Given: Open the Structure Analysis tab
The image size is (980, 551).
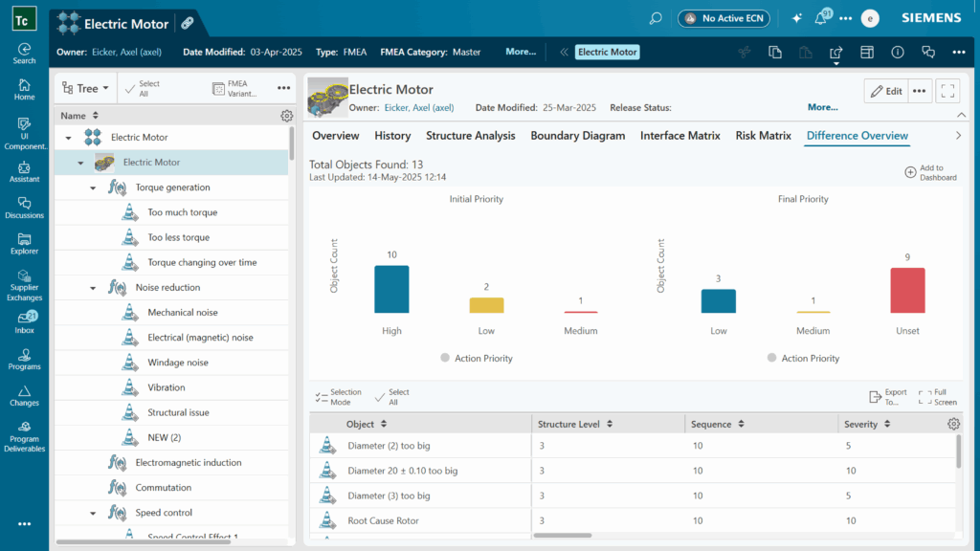Looking at the screenshot, I should click(x=470, y=136).
